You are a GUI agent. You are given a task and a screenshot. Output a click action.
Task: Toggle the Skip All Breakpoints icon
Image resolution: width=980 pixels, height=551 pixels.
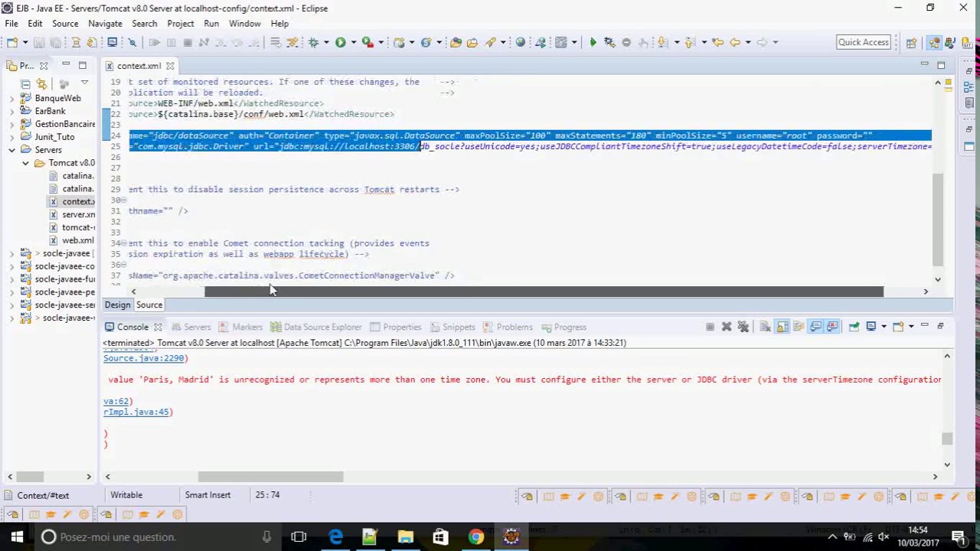click(x=132, y=43)
